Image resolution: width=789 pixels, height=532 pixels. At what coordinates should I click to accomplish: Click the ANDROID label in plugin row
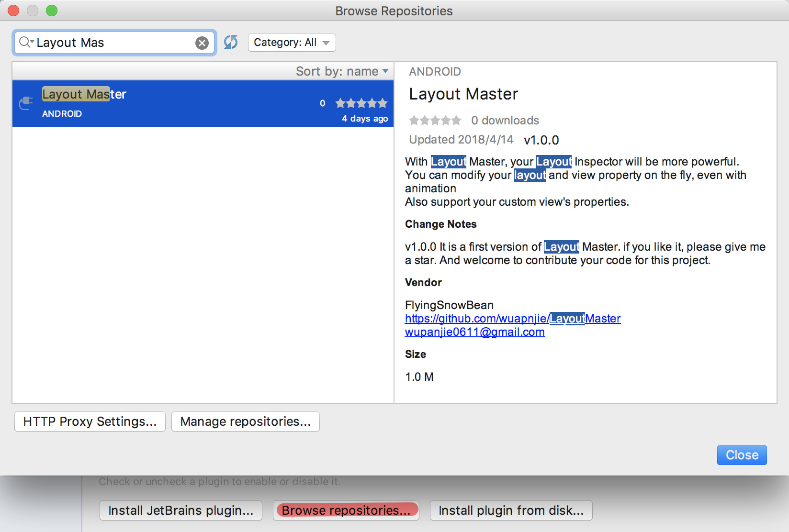point(62,114)
